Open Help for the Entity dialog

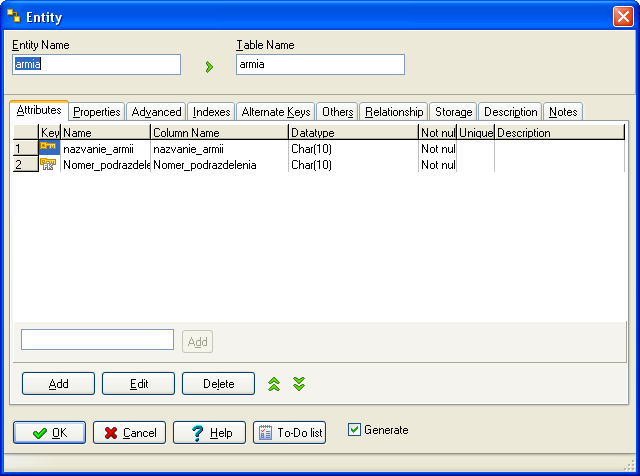pos(209,432)
